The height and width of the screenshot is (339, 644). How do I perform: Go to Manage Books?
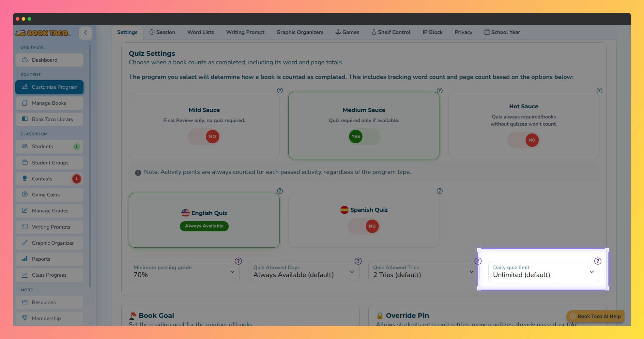coord(49,103)
